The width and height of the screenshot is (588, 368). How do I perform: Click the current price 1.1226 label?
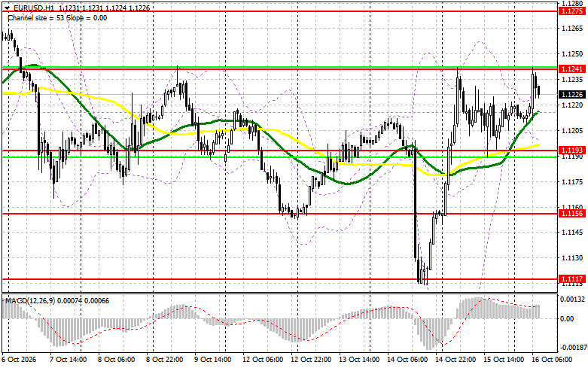coord(572,94)
